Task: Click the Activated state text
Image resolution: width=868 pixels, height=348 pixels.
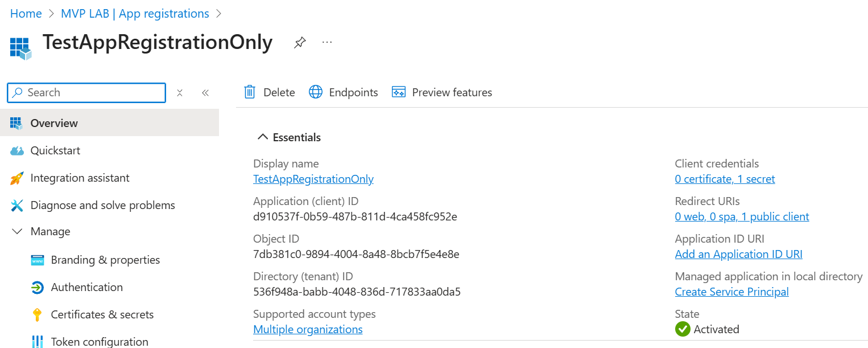Action: click(x=716, y=329)
